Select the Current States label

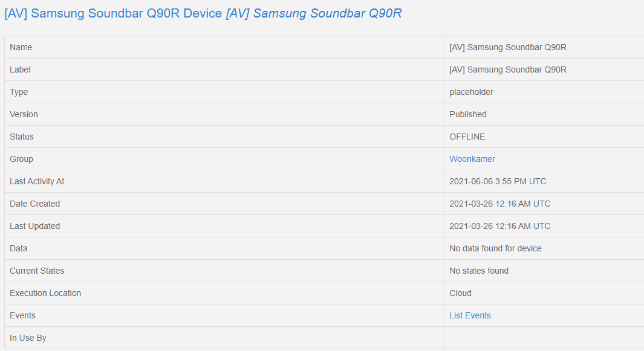[37, 271]
